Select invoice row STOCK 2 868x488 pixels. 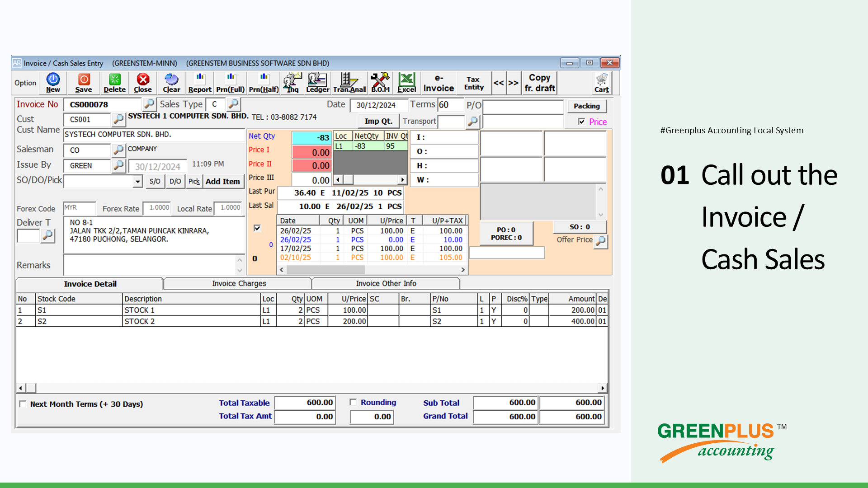click(x=312, y=321)
